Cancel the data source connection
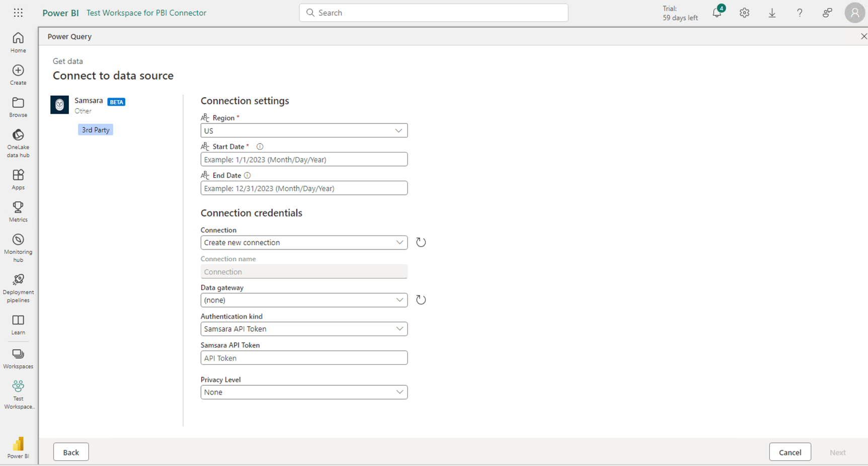Image resolution: width=868 pixels, height=466 pixels. pos(790,452)
